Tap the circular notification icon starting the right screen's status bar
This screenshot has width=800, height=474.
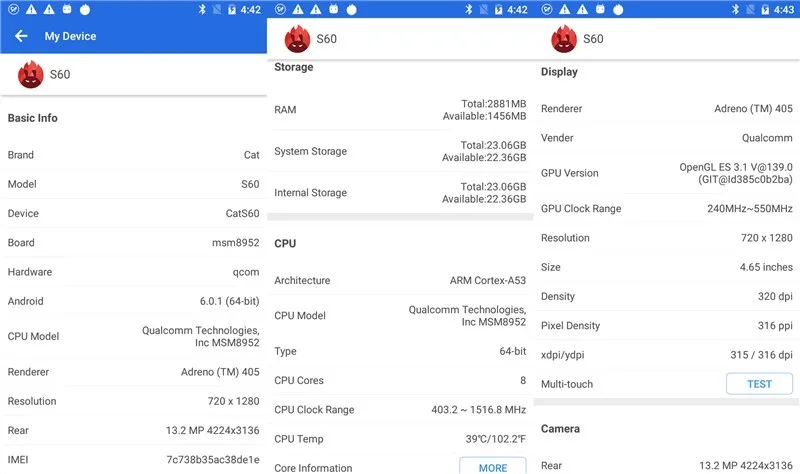(547, 9)
